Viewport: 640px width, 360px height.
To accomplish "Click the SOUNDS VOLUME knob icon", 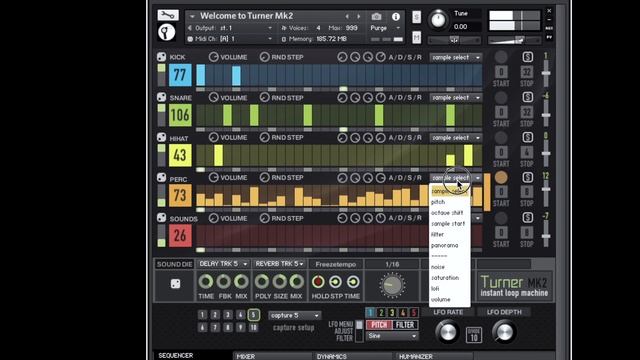I will pos(213,218).
